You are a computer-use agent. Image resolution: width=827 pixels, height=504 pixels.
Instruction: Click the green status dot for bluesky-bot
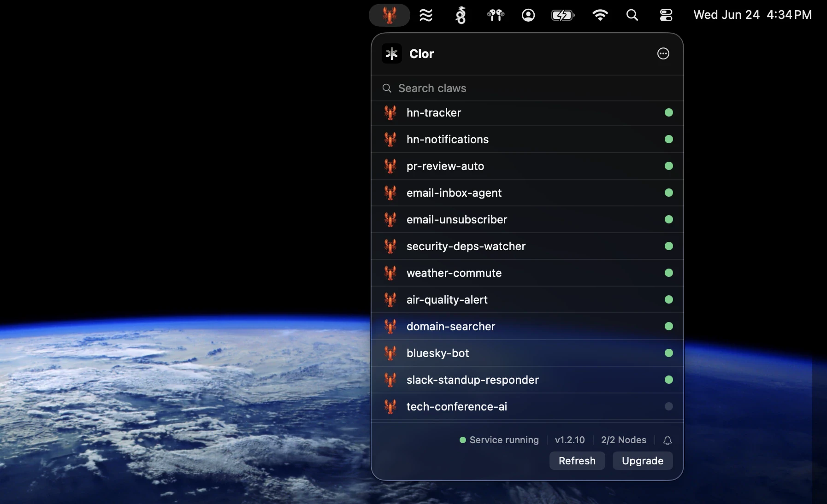[669, 353]
